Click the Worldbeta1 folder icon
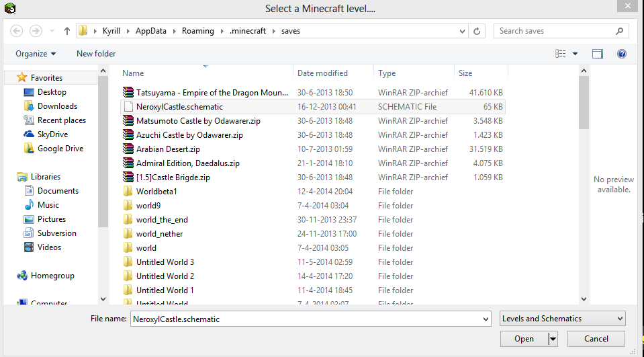The width and height of the screenshot is (644, 357). point(128,191)
